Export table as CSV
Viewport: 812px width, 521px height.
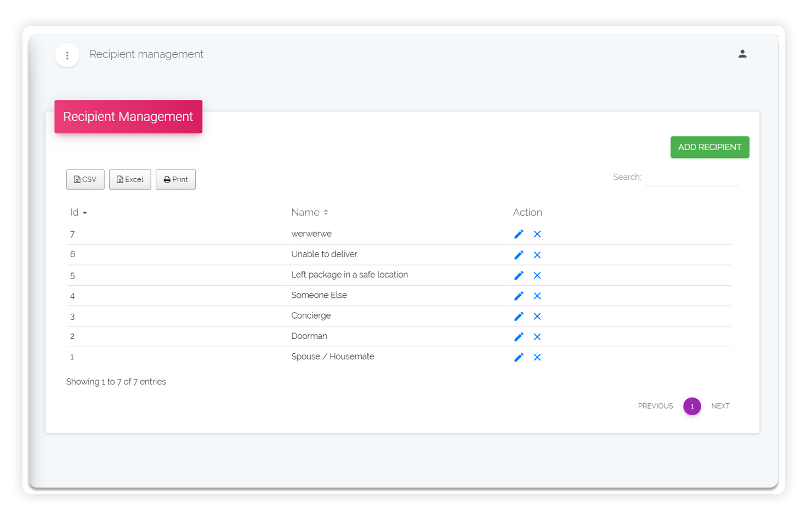point(86,179)
